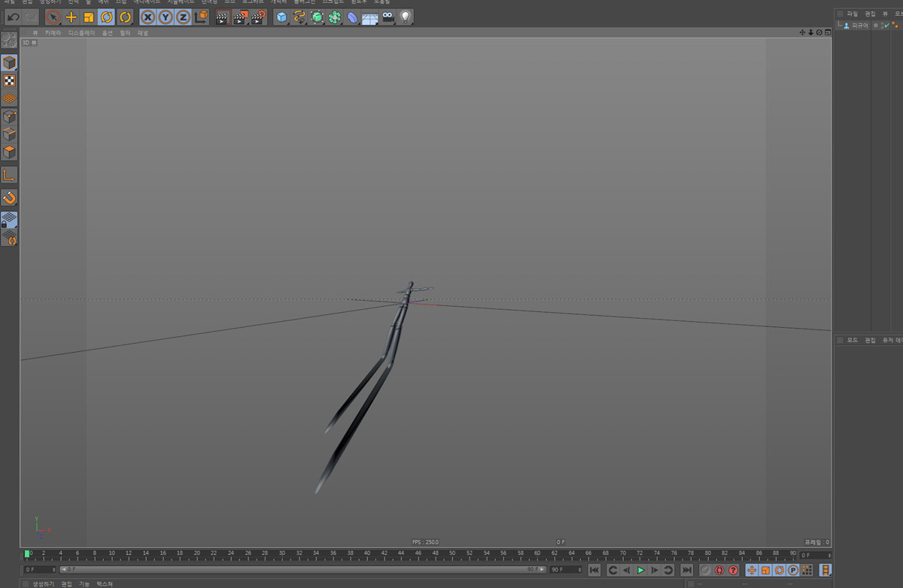This screenshot has height=588, width=903.
Task: Toggle the world/object coordinate system icon
Action: 201,17
